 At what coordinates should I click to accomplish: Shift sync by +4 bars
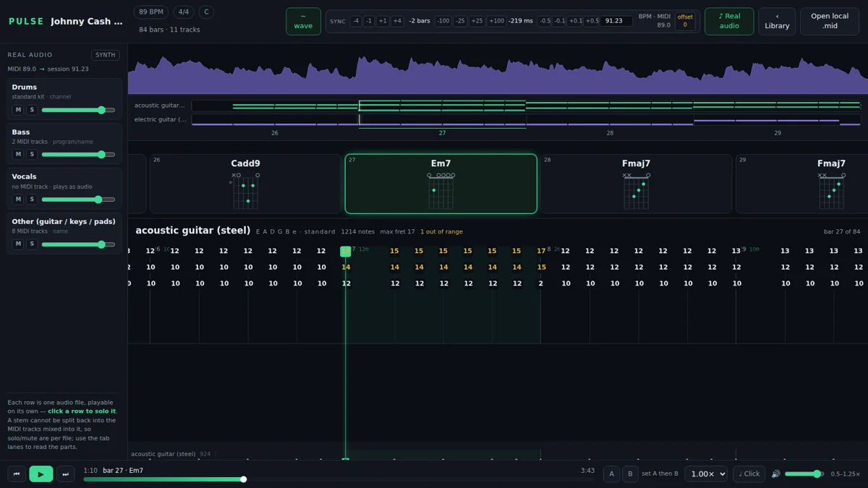(x=397, y=21)
